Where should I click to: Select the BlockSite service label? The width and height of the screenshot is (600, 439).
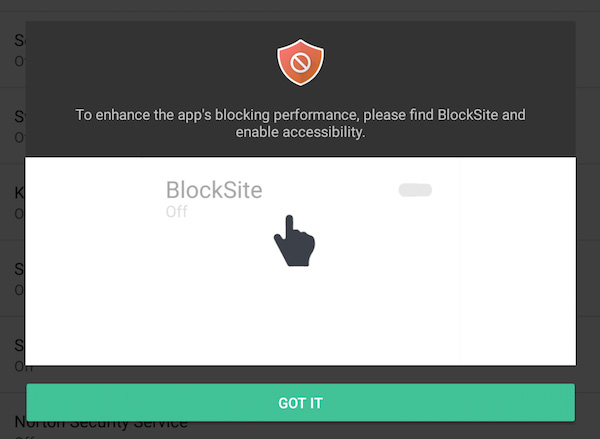tap(214, 190)
